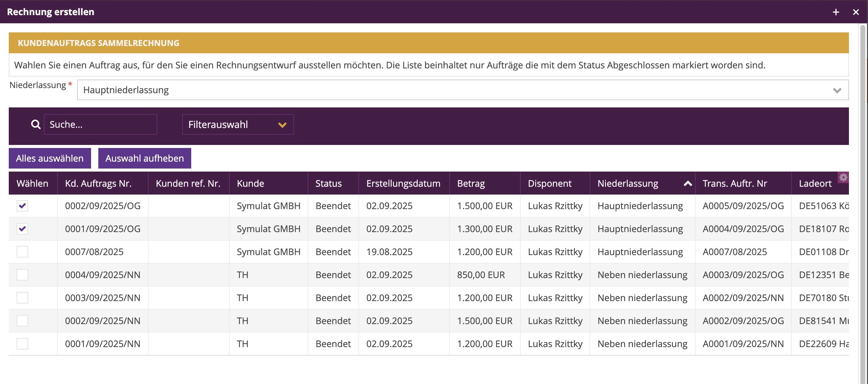Screen dimensions: 868x384
Task: Tick checkbox for order 0004/09/2025/NN
Action: [x=22, y=274]
